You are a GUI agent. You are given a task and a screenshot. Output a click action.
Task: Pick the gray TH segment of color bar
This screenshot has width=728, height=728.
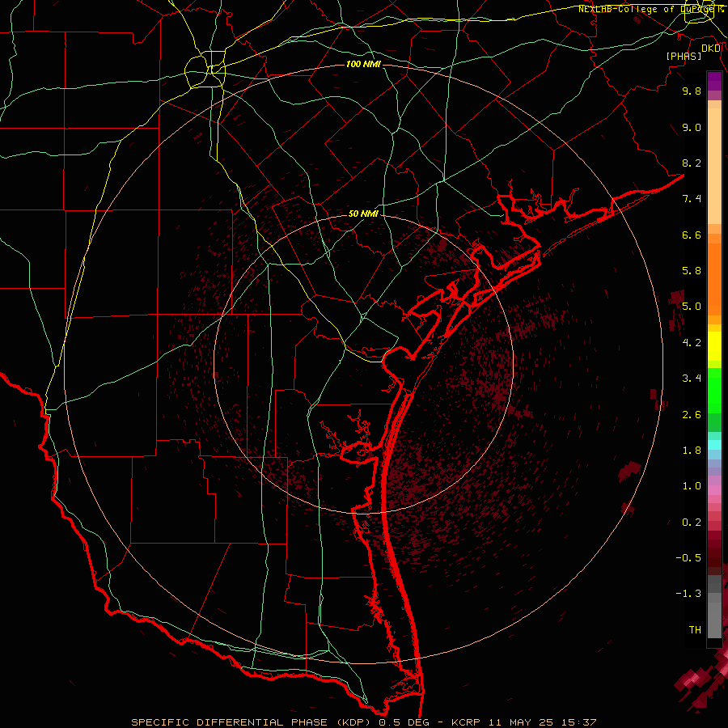(x=714, y=620)
